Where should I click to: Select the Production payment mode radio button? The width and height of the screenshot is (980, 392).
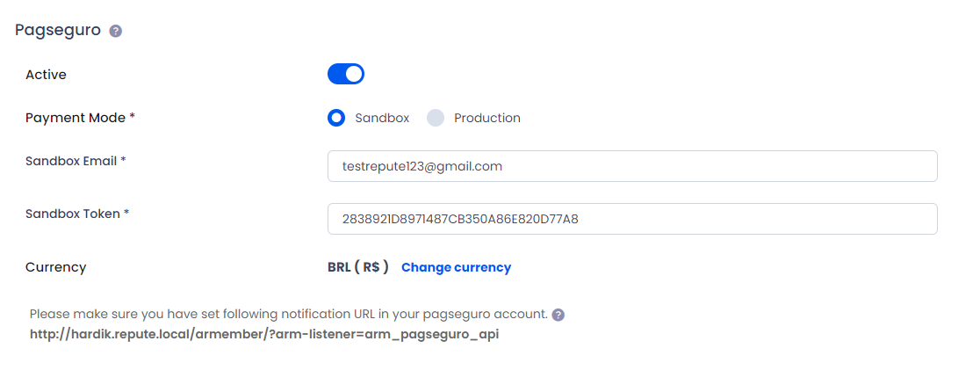click(x=436, y=118)
